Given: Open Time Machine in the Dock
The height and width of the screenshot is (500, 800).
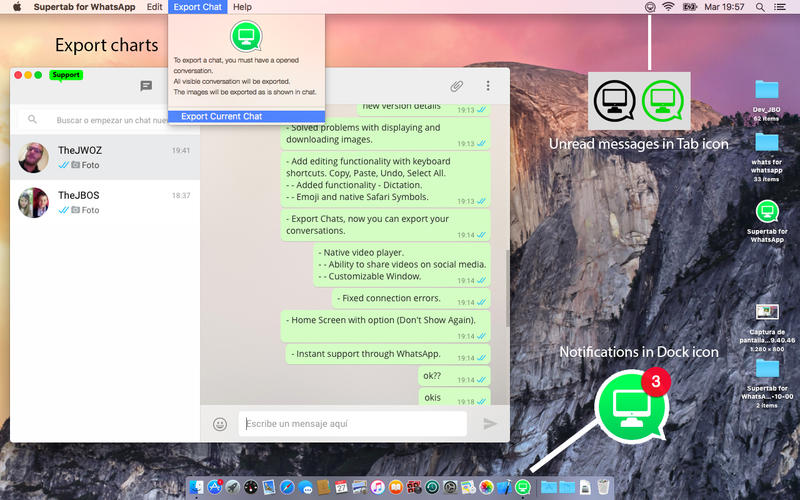Looking at the screenshot, I should 432,487.
